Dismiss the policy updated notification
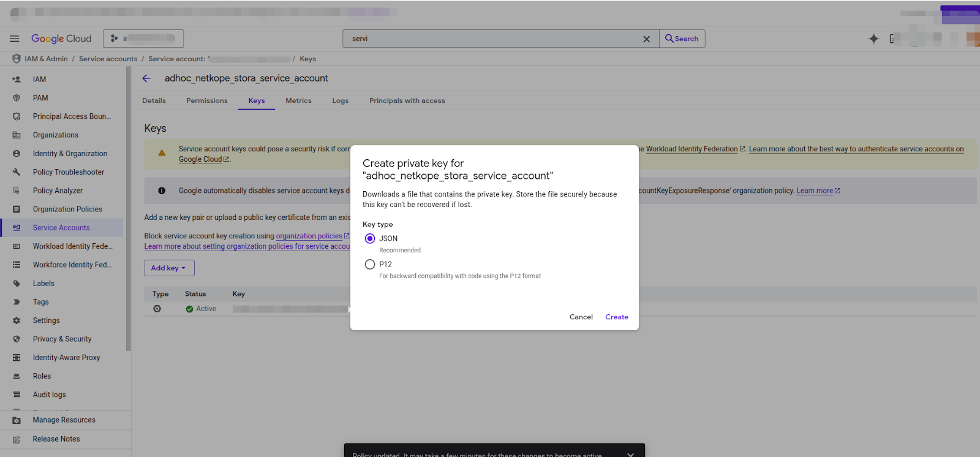This screenshot has height=457, width=980. click(630, 454)
